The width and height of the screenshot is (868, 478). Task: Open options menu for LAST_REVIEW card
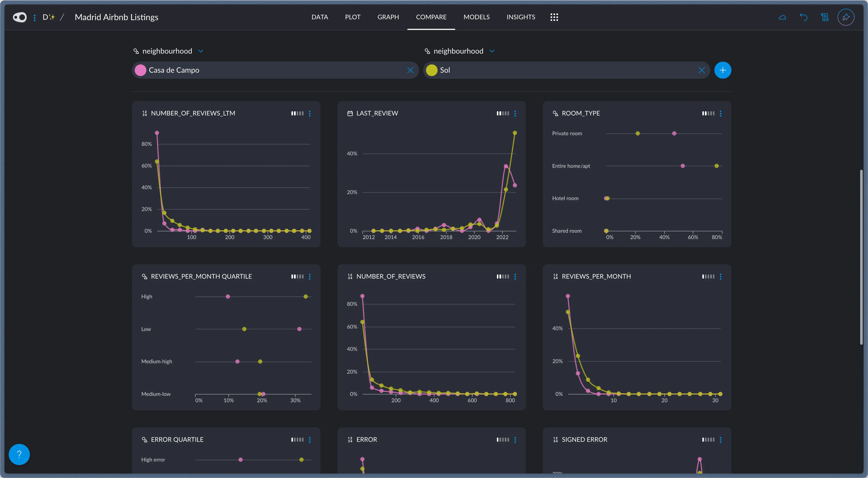click(x=515, y=114)
